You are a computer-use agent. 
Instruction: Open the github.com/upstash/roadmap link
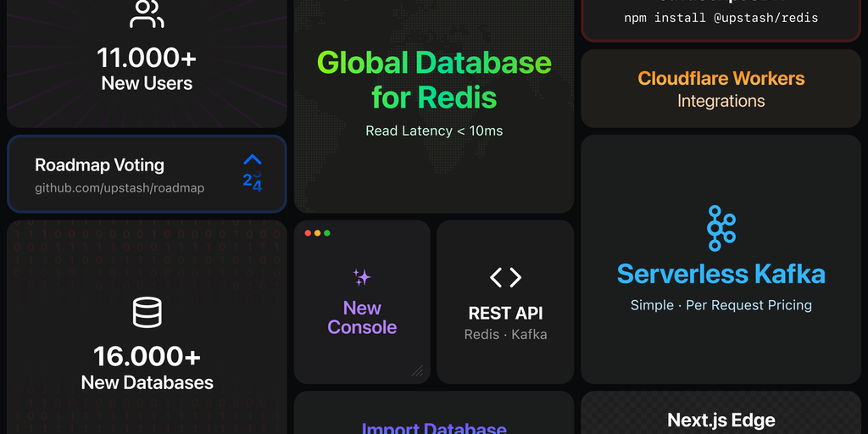[x=120, y=188]
